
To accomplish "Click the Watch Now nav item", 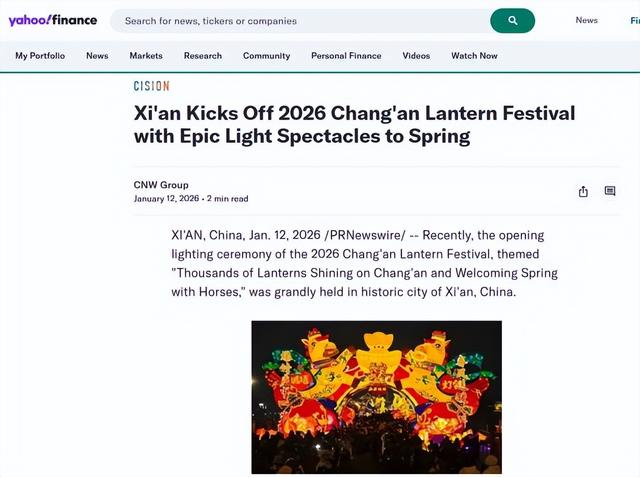I will [x=474, y=56].
